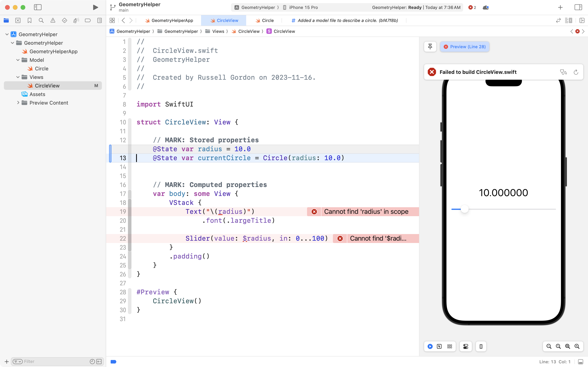Toggle the device bezel in the preview

481,346
